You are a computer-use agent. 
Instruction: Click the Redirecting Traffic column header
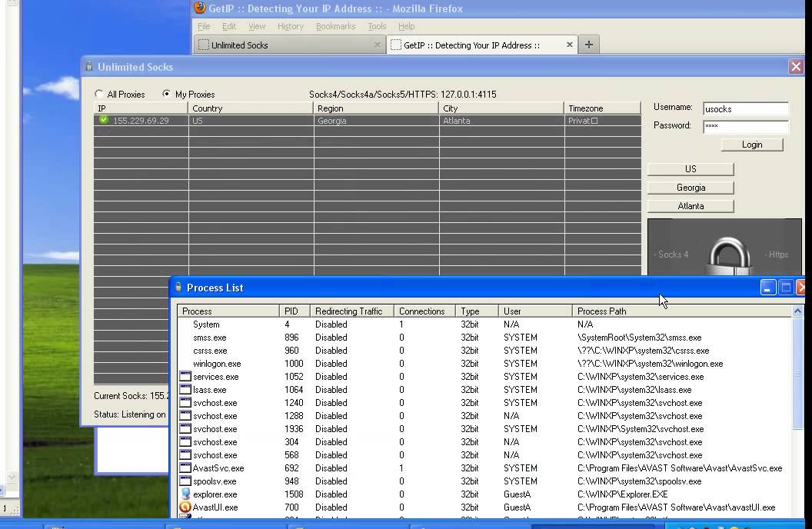(352, 311)
